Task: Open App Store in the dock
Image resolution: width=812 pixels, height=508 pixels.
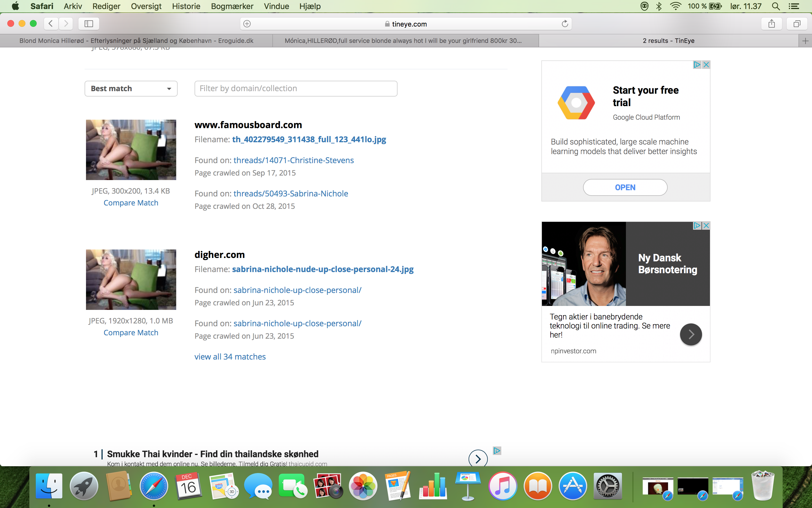Action: 572,486
